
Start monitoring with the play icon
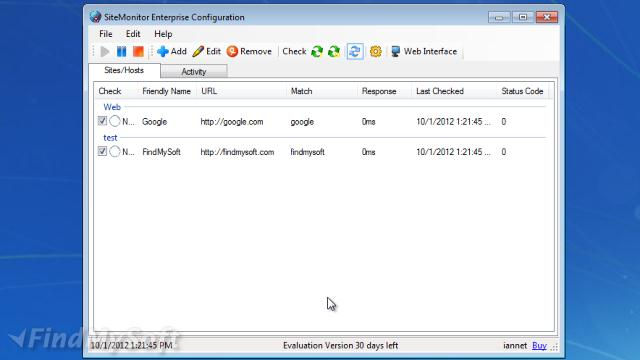tap(105, 51)
